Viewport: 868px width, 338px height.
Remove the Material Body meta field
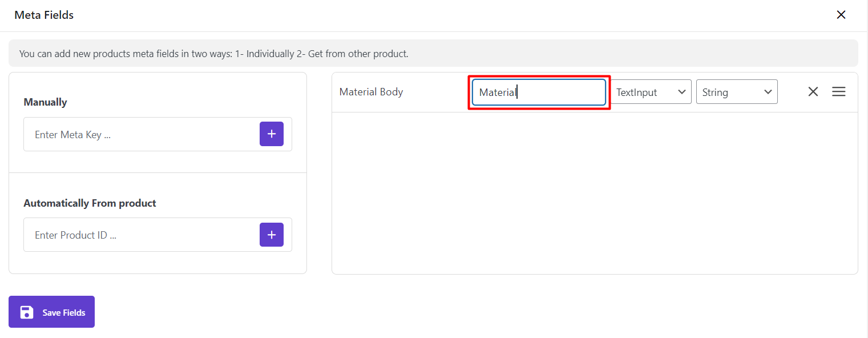coord(813,92)
